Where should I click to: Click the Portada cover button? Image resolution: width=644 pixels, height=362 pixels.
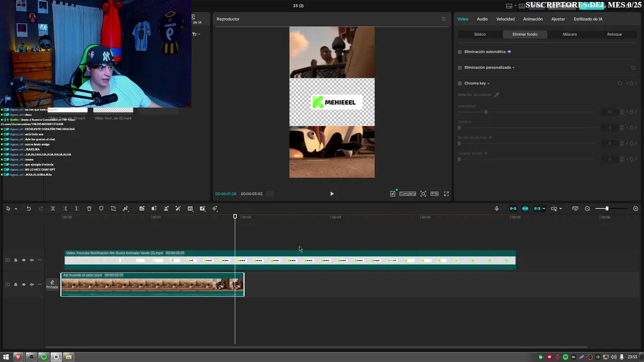coord(52,285)
